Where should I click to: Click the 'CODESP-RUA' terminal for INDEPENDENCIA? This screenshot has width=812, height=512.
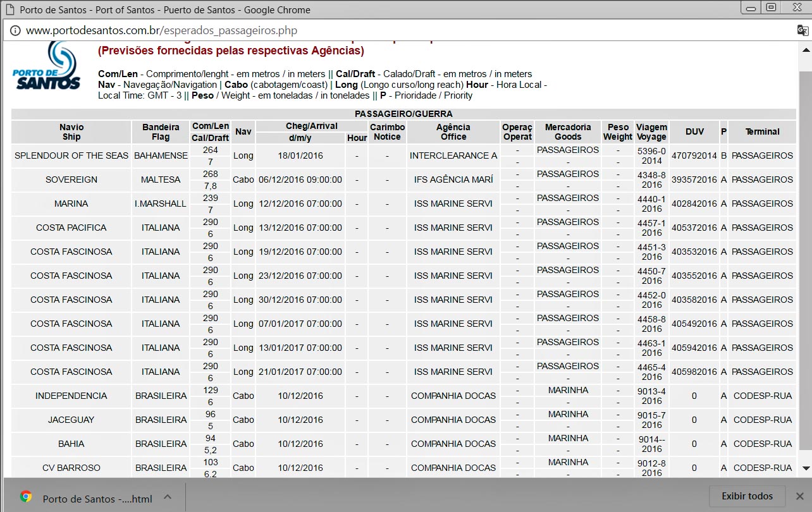762,396
